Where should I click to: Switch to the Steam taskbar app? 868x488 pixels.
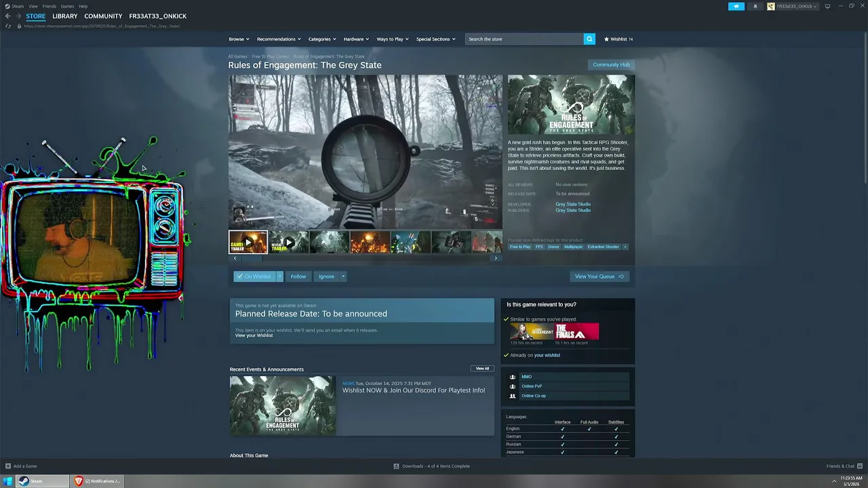(43, 481)
